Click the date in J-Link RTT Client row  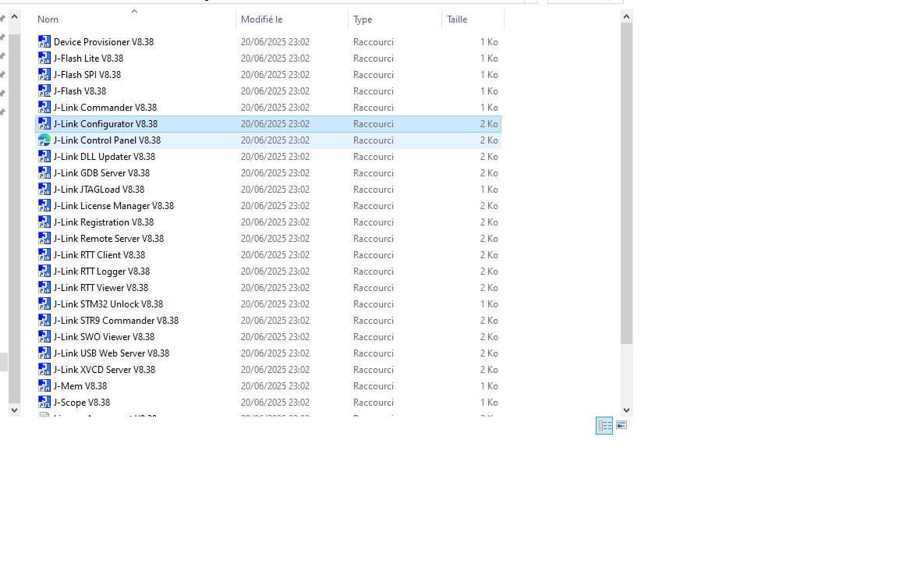[275, 255]
